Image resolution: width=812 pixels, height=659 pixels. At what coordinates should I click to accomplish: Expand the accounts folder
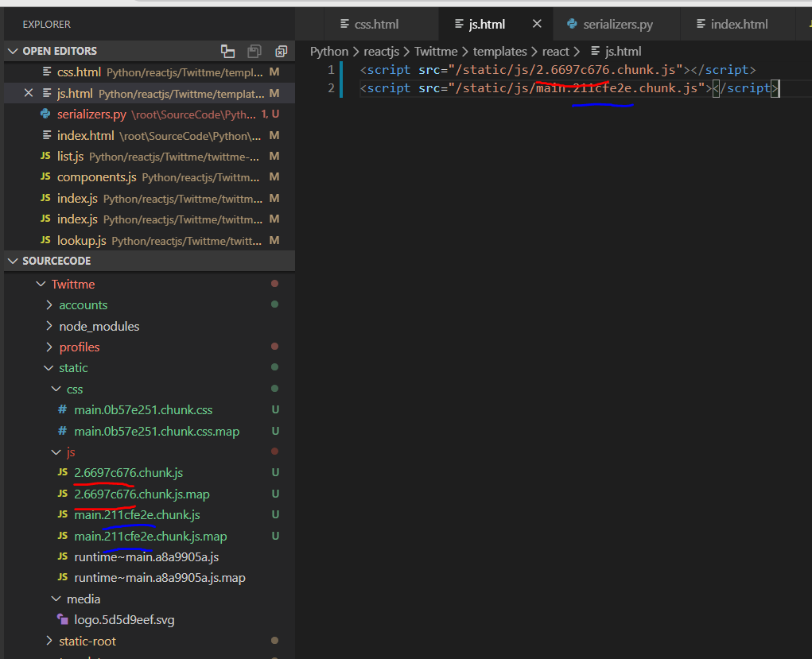[x=83, y=305]
